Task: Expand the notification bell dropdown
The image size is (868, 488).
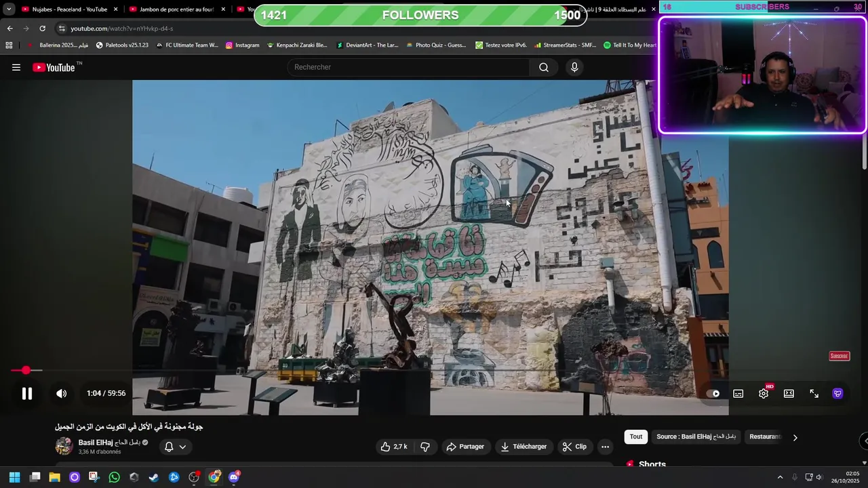Action: tap(175, 447)
